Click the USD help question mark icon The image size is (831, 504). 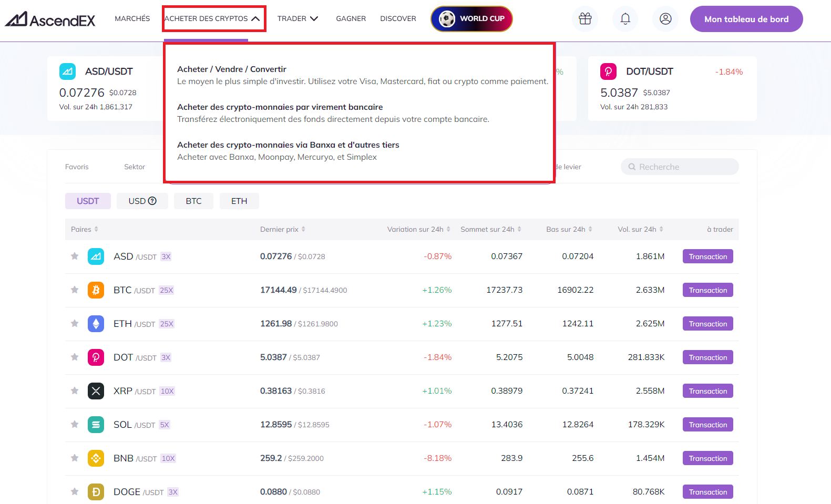click(152, 201)
